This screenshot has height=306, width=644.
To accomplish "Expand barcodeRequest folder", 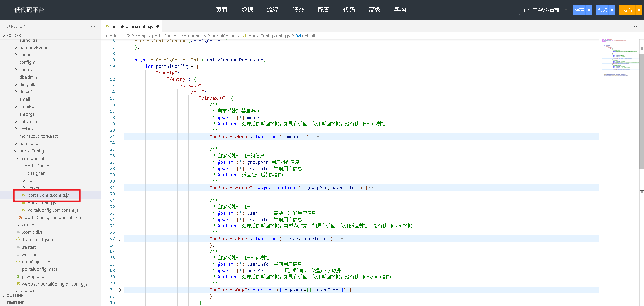I will pyautogui.click(x=35, y=48).
